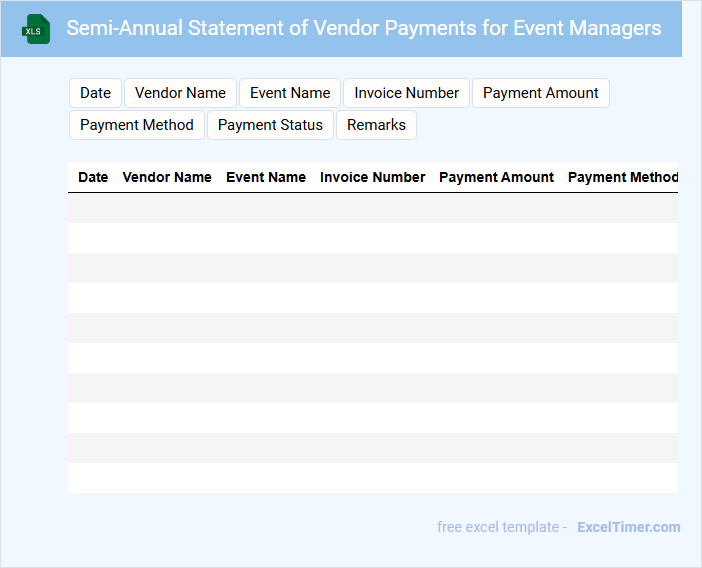Viewport: 702px width, 568px height.
Task: Click the Event Name column header
Action: [266, 177]
